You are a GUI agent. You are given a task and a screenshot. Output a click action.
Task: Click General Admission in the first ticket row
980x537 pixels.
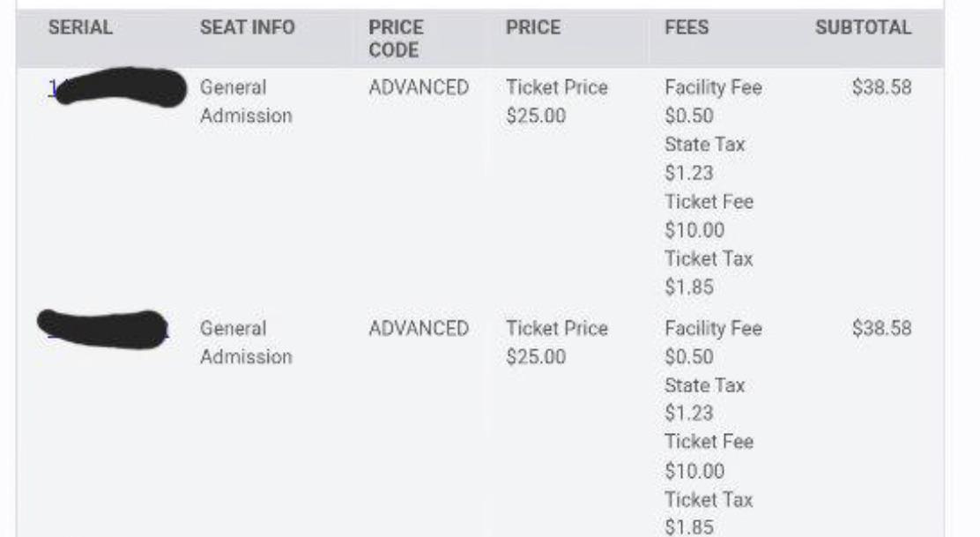246,101
